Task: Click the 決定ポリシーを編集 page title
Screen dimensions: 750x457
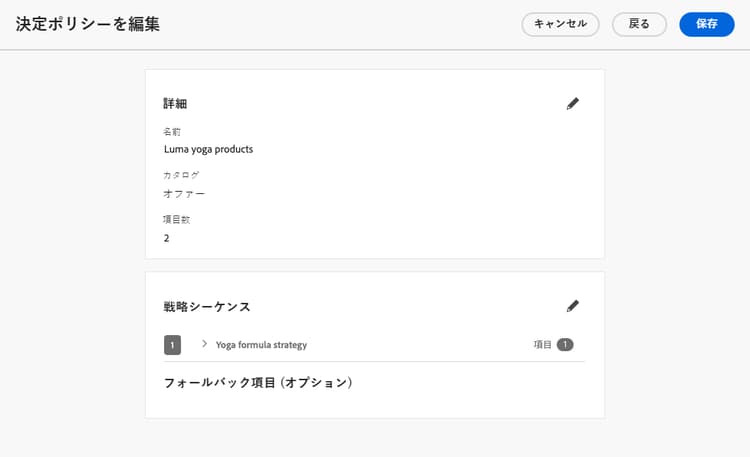Action: click(88, 24)
